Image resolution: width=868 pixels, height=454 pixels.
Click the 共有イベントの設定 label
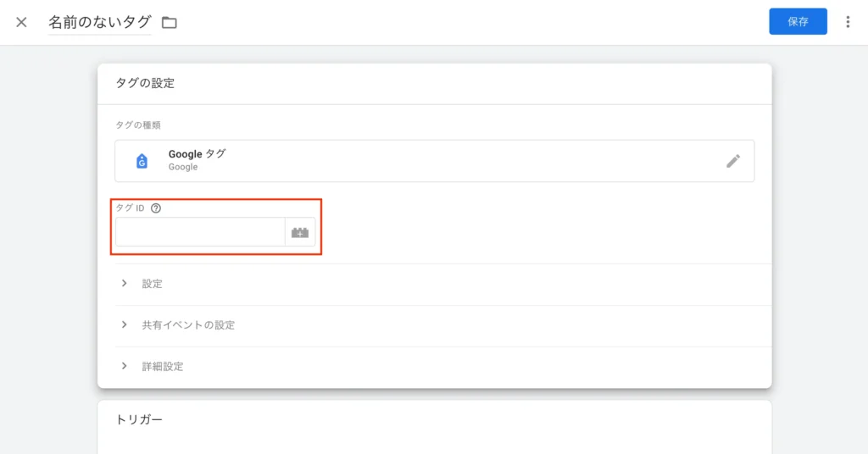[188, 325]
